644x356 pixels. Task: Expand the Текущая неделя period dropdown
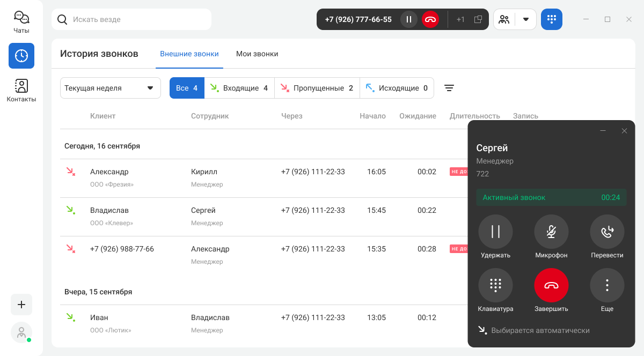(x=110, y=88)
